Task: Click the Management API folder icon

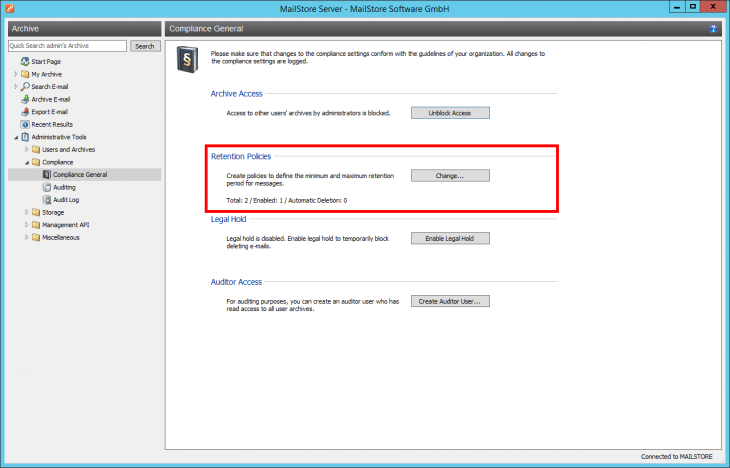Action: pyautogui.click(x=36, y=225)
